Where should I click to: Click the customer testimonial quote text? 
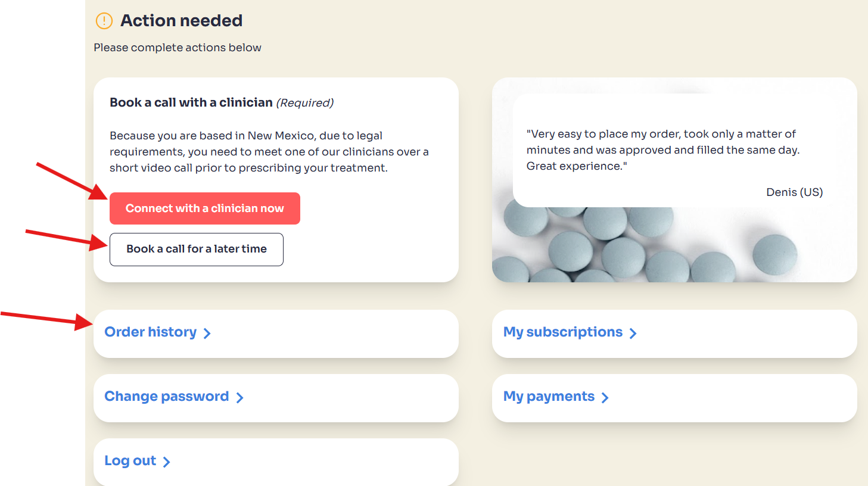(662, 150)
